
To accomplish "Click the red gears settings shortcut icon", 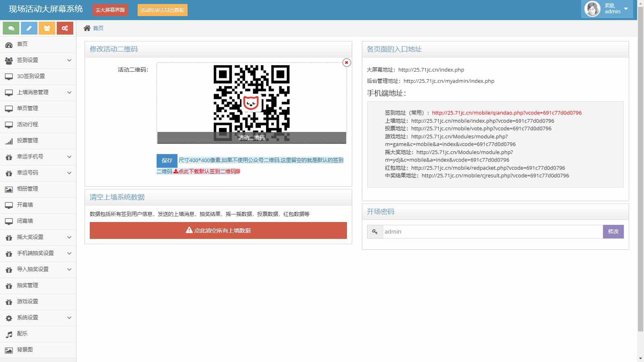I will [65, 28].
